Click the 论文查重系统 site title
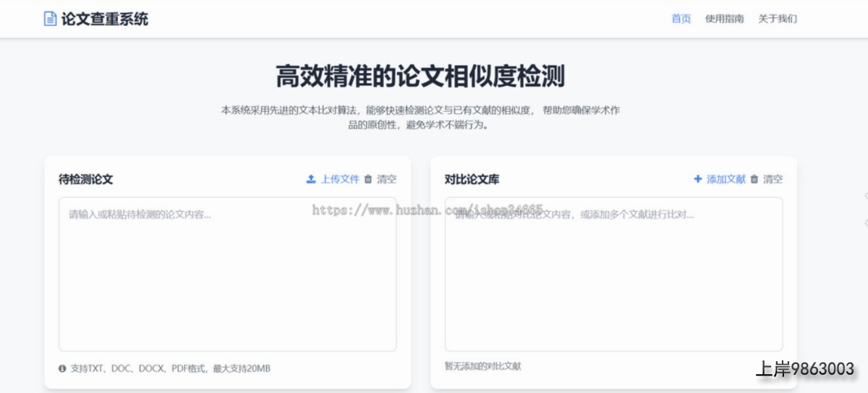This screenshot has width=868, height=393. tap(105, 19)
